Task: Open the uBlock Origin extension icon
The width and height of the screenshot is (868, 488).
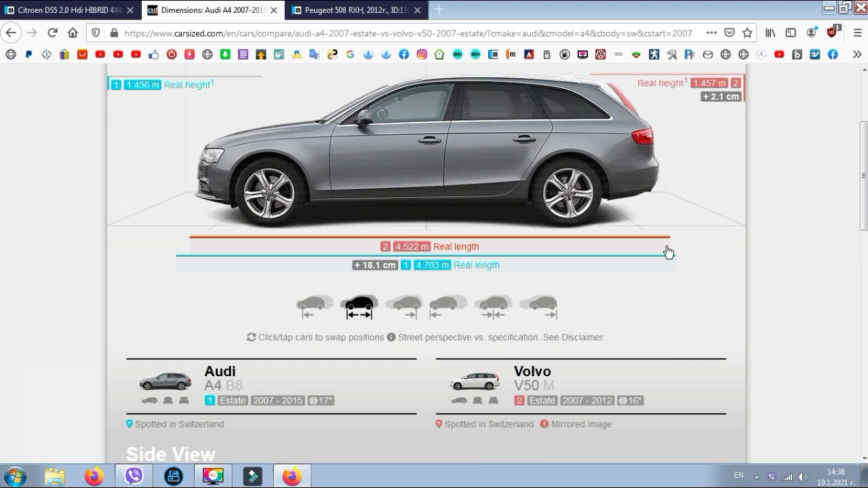Action: coord(833,32)
